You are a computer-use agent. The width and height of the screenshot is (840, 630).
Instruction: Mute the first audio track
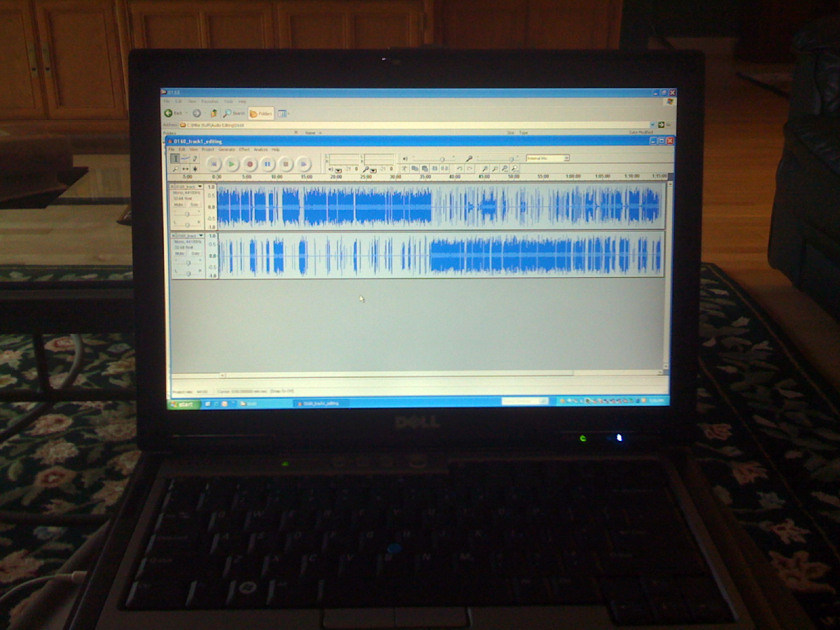(179, 204)
